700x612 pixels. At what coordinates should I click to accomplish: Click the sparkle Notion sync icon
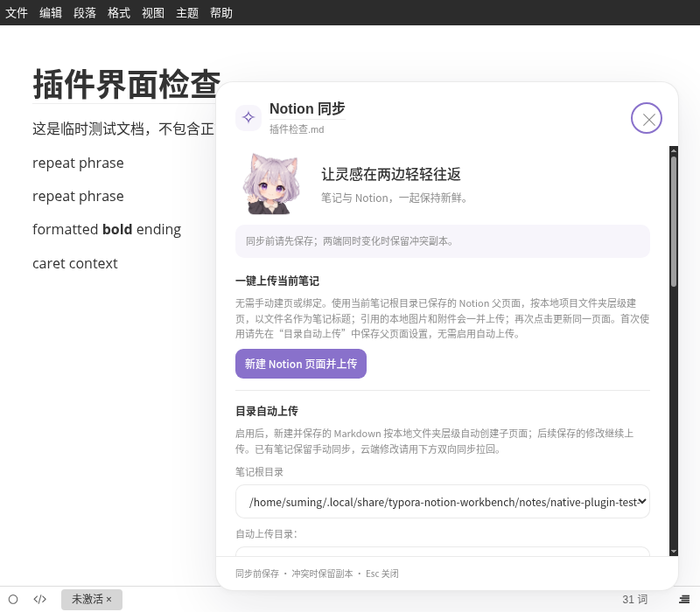[x=248, y=118]
